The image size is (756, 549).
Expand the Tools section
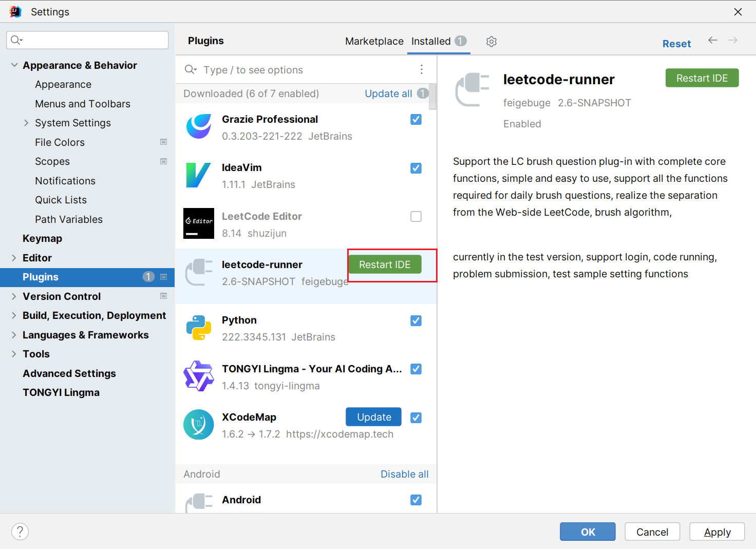14,354
